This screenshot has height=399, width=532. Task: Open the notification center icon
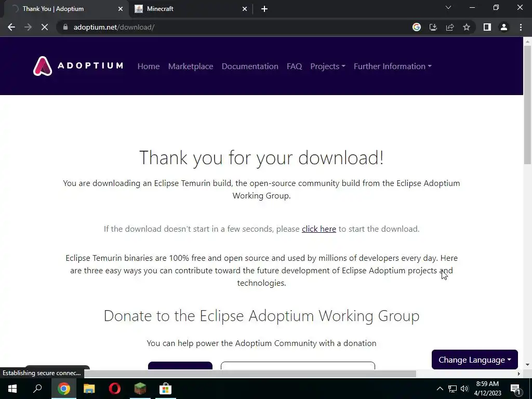(515, 389)
